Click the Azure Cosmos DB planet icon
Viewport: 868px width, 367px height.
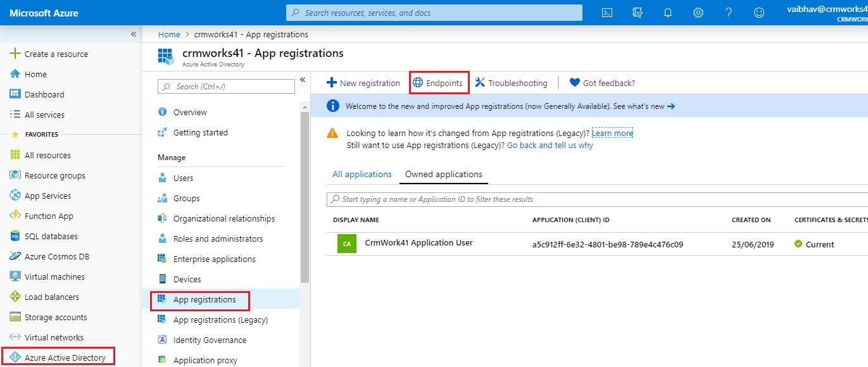[16, 256]
